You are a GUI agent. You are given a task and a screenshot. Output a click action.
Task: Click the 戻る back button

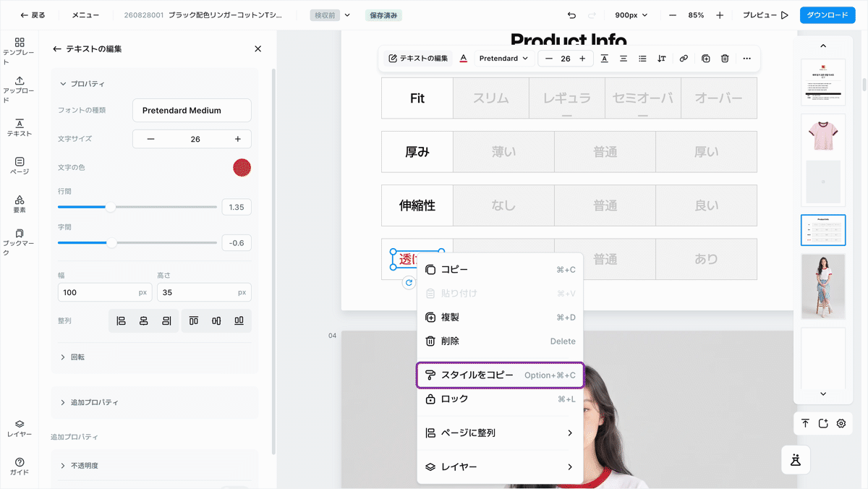33,15
